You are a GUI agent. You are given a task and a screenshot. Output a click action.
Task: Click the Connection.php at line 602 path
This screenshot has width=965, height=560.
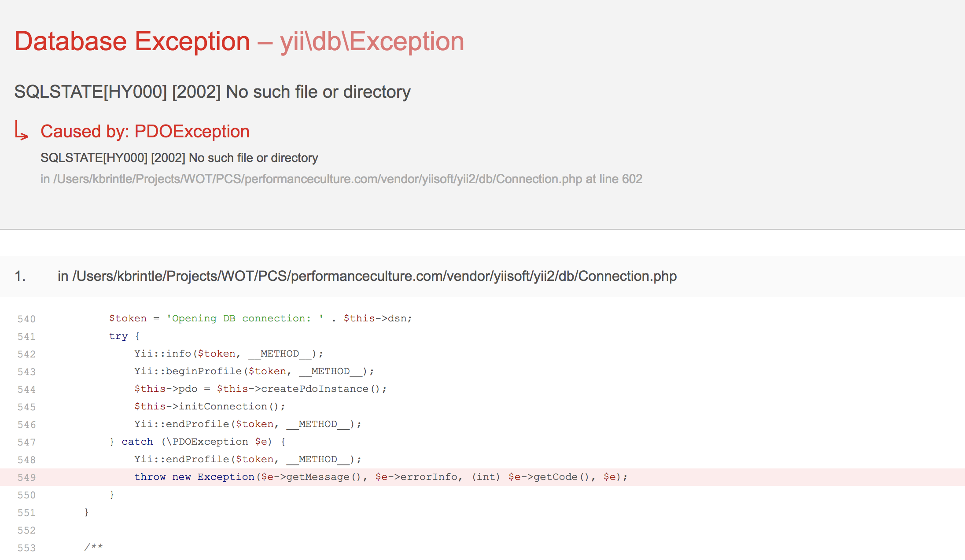[x=341, y=179]
